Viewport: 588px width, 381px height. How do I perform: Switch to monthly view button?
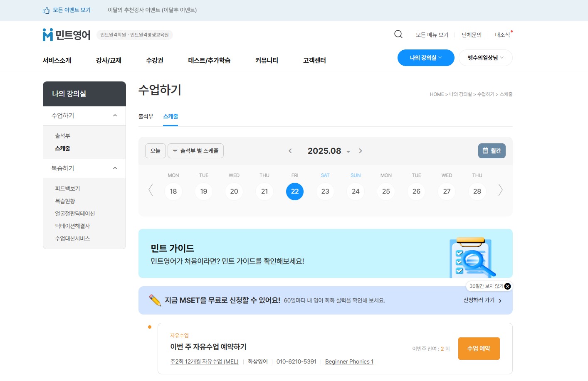(492, 151)
